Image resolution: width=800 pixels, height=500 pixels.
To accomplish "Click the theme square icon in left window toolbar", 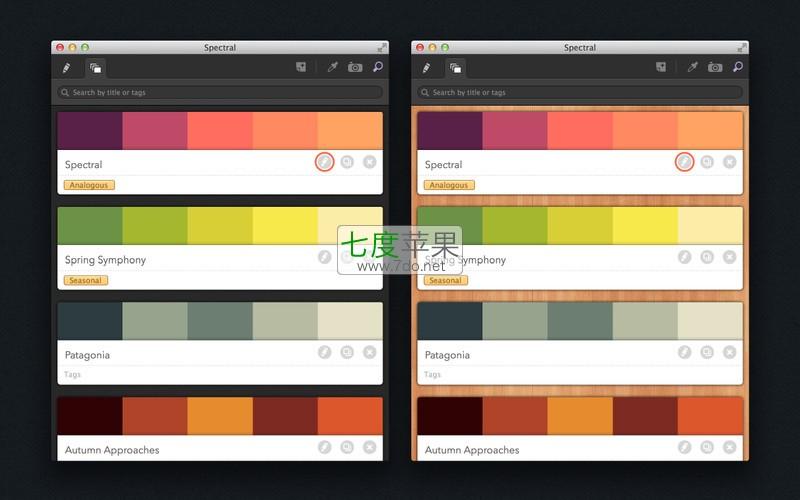I will [x=301, y=67].
